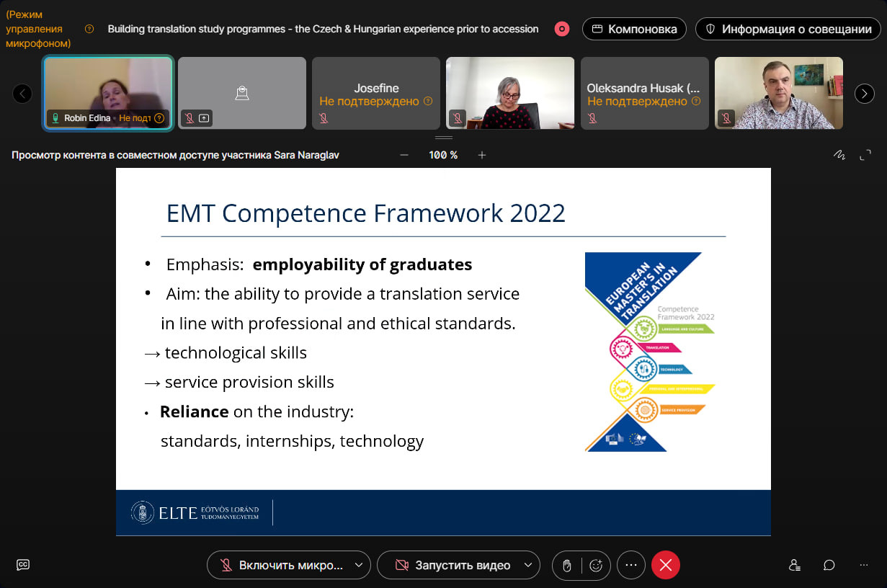The width and height of the screenshot is (887, 588).
Task: Click muted mic icon on Josefine tile
Action: tap(324, 118)
